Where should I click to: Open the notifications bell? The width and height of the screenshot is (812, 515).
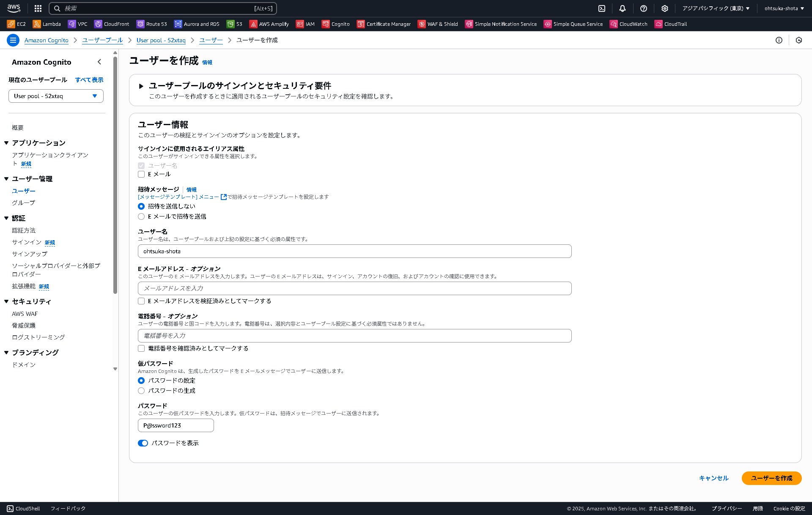pyautogui.click(x=622, y=8)
